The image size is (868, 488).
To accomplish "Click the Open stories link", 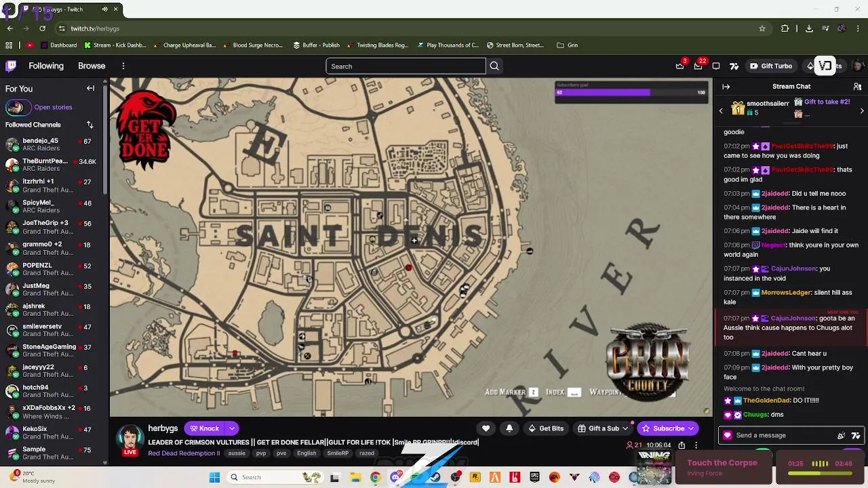I will click(53, 107).
